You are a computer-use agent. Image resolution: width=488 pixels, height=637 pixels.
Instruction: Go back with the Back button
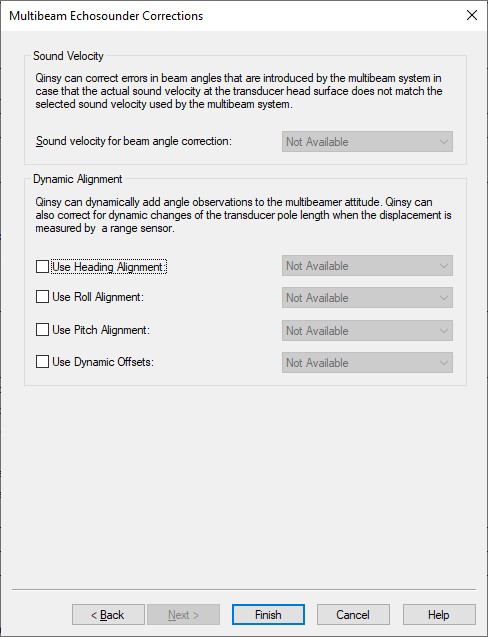coord(108,615)
